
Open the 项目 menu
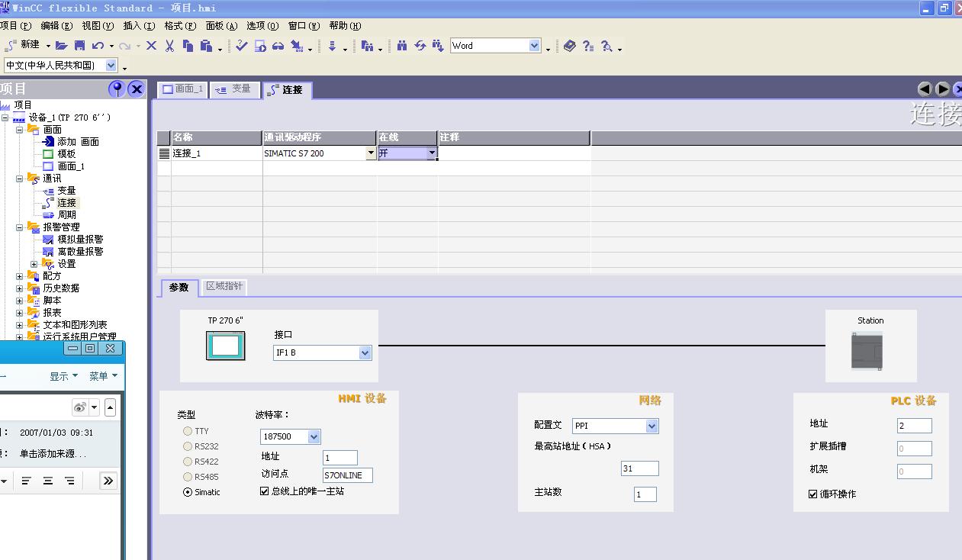[x=14, y=26]
